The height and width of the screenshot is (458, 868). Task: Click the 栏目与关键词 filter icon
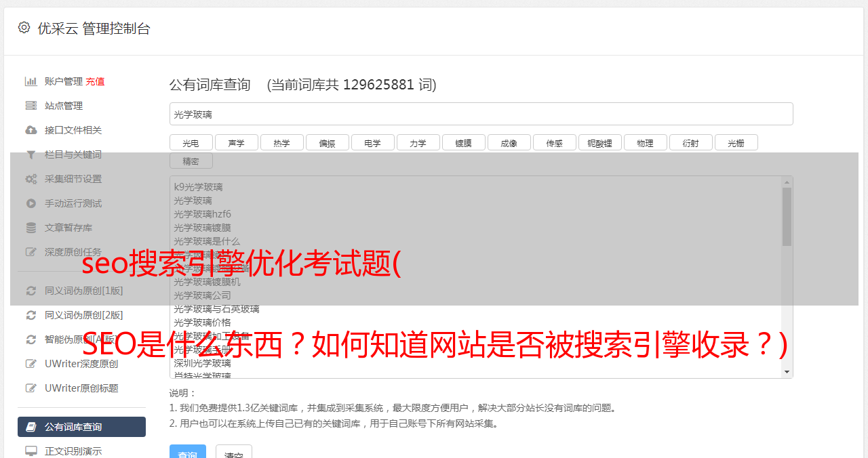[31, 154]
